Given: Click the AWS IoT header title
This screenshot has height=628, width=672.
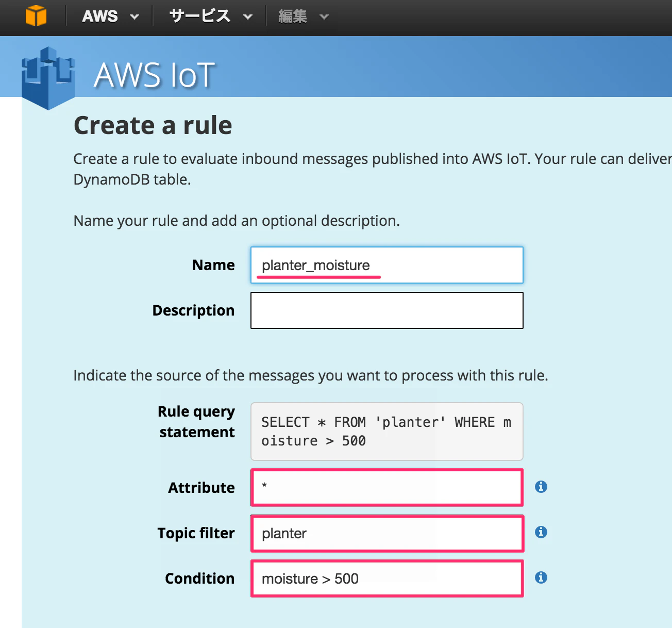Looking at the screenshot, I should click(154, 75).
